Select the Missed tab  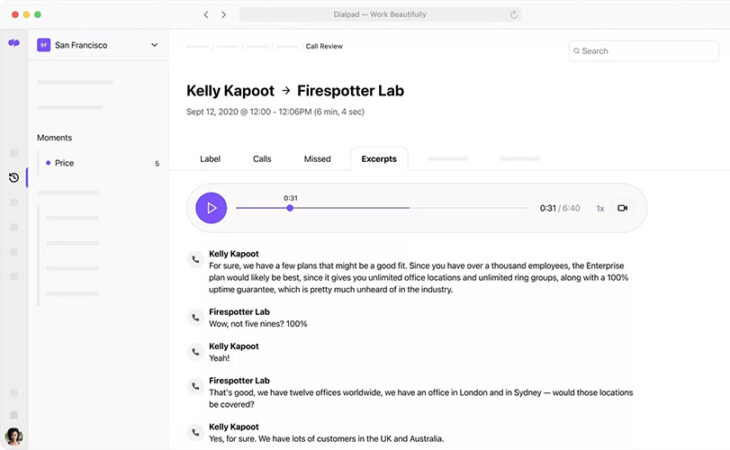pyautogui.click(x=317, y=159)
